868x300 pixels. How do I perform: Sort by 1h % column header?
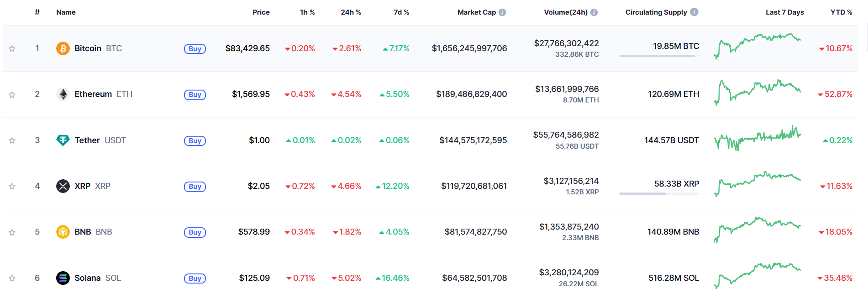[x=307, y=12]
